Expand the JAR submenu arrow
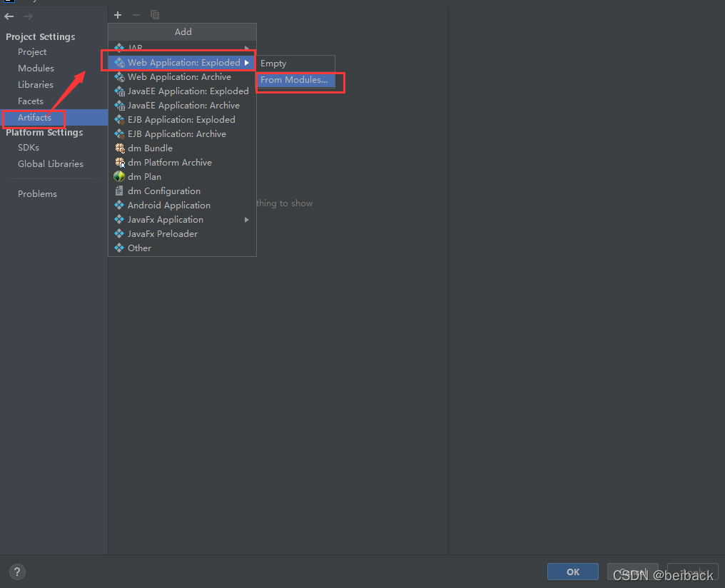Image resolution: width=725 pixels, height=588 pixels. tap(247, 48)
